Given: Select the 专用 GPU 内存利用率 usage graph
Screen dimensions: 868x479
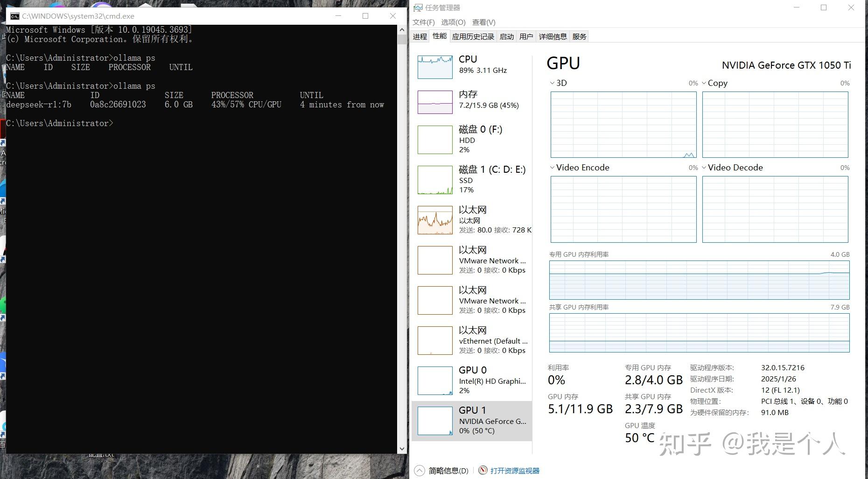Looking at the screenshot, I should [699, 280].
